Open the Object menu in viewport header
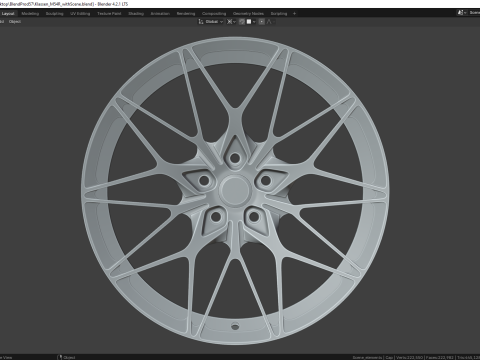 coord(15,22)
